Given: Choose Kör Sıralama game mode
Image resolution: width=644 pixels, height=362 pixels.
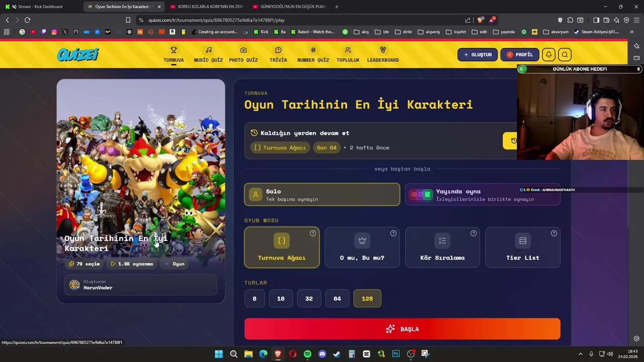Looking at the screenshot, I should tap(442, 247).
